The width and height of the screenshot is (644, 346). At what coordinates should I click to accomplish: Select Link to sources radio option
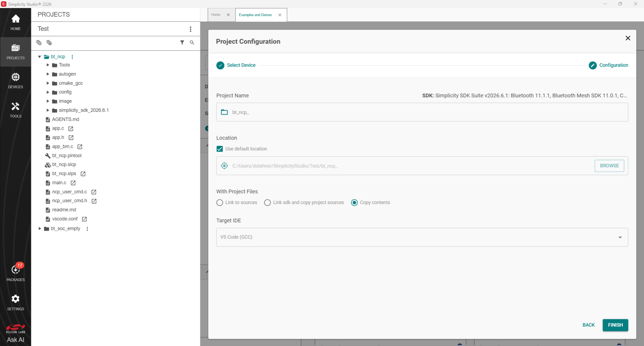pyautogui.click(x=220, y=203)
